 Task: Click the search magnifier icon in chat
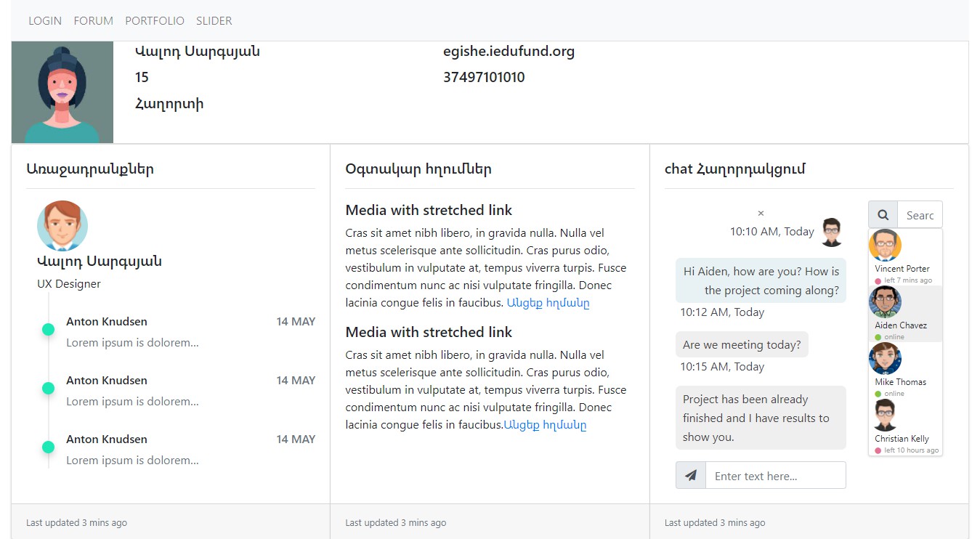[x=883, y=215]
